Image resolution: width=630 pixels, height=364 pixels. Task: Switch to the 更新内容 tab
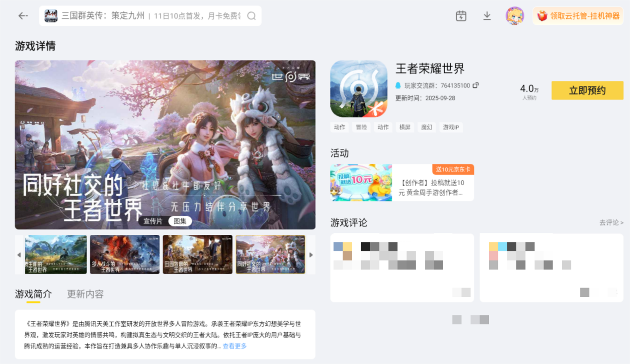coord(84,293)
